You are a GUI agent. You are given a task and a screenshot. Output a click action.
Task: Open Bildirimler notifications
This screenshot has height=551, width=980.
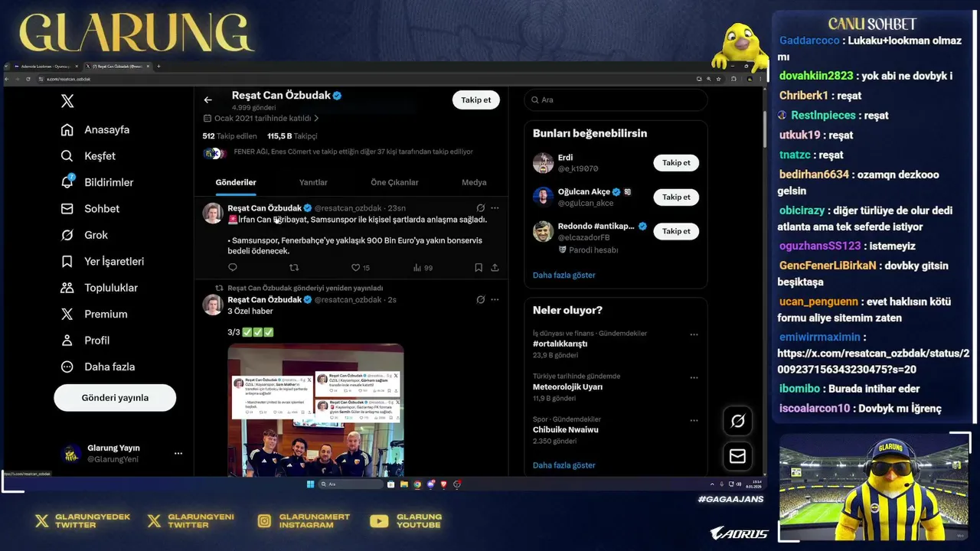[96, 182]
